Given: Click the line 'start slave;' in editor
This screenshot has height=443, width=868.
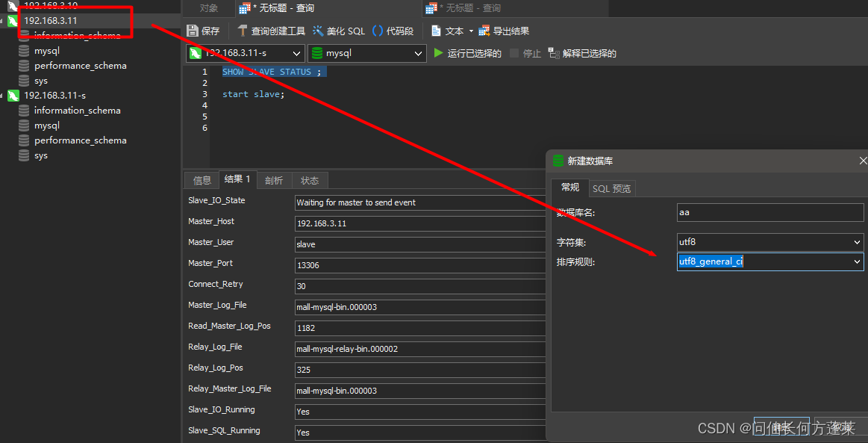Looking at the screenshot, I should point(253,94).
